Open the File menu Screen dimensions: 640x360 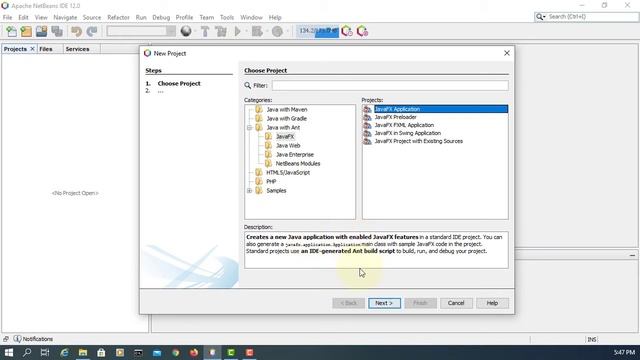coord(7,18)
